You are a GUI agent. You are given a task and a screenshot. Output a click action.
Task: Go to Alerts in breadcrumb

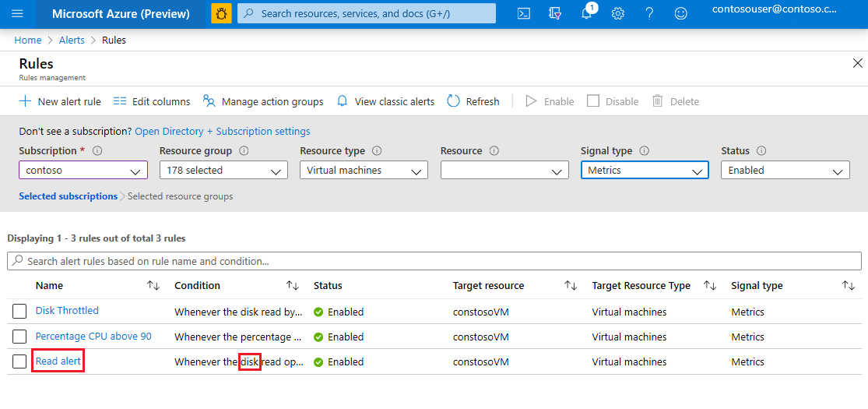(72, 41)
